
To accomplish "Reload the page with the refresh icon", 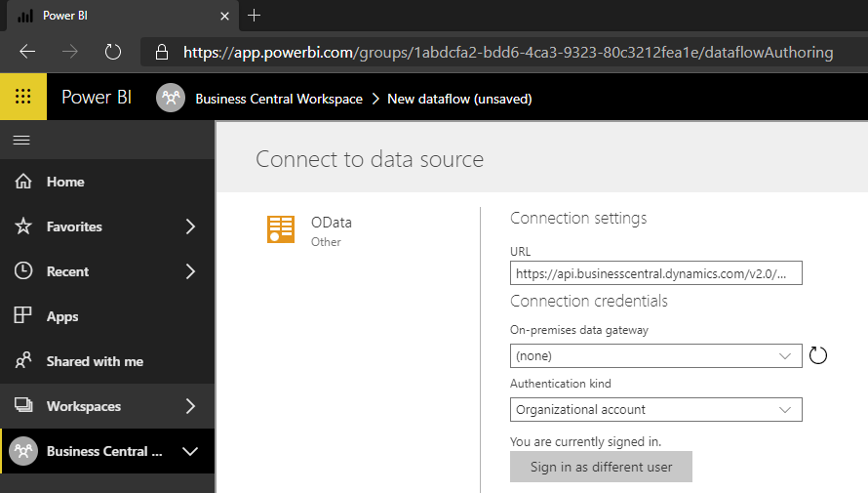I will click(x=113, y=52).
